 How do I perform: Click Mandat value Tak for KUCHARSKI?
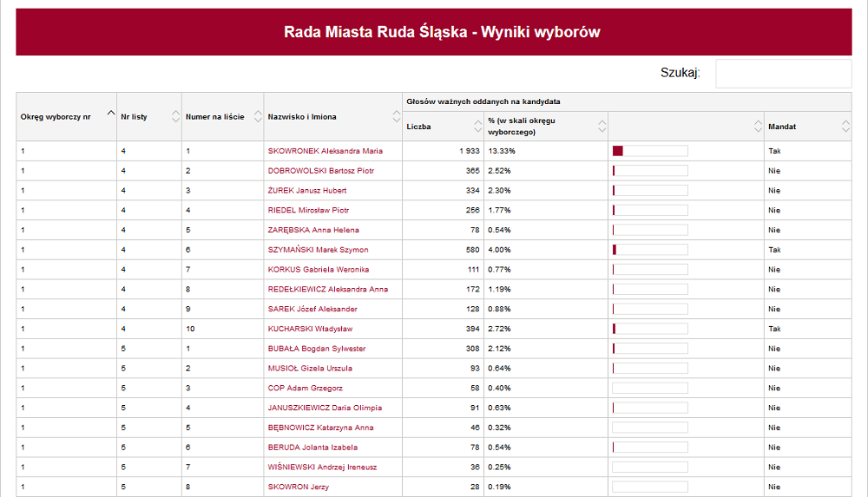click(774, 329)
